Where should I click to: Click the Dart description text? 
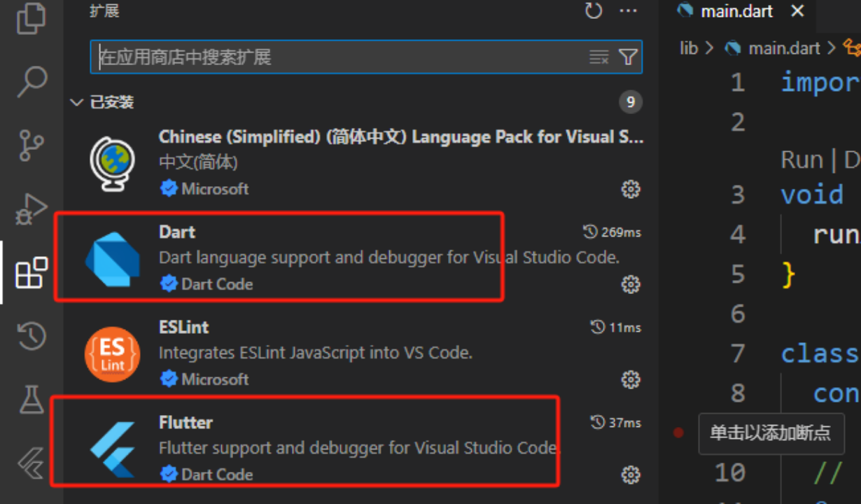[x=389, y=258]
